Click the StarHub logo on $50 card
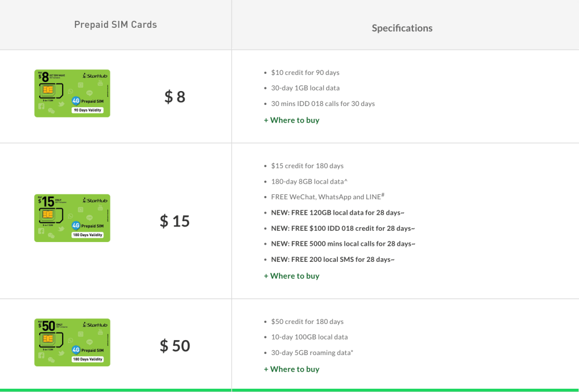 coord(95,325)
